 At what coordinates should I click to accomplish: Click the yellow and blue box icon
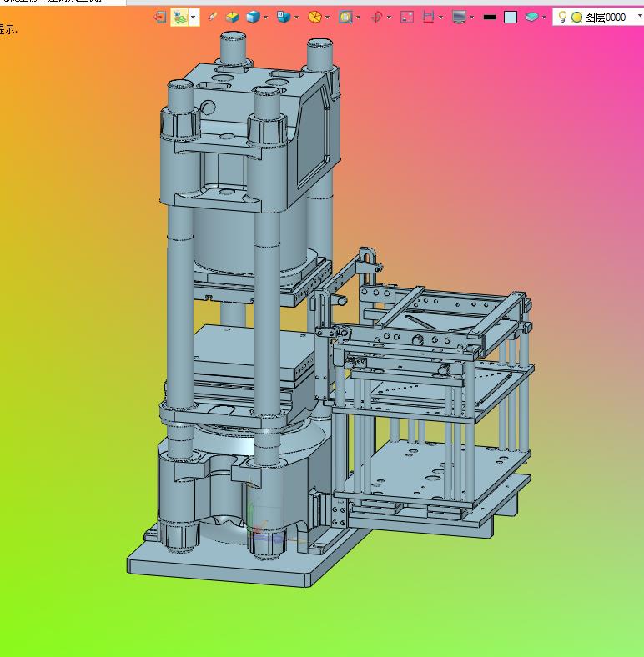click(232, 18)
